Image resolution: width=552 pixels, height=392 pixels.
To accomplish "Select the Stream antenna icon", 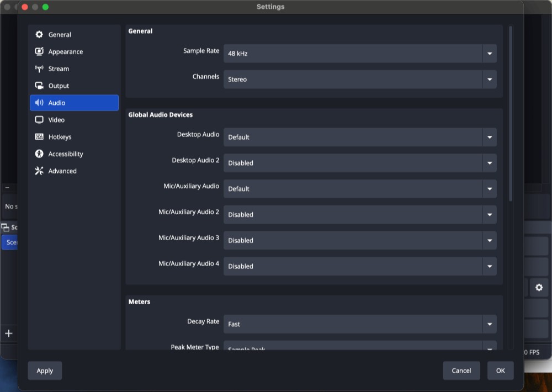I will (x=39, y=68).
